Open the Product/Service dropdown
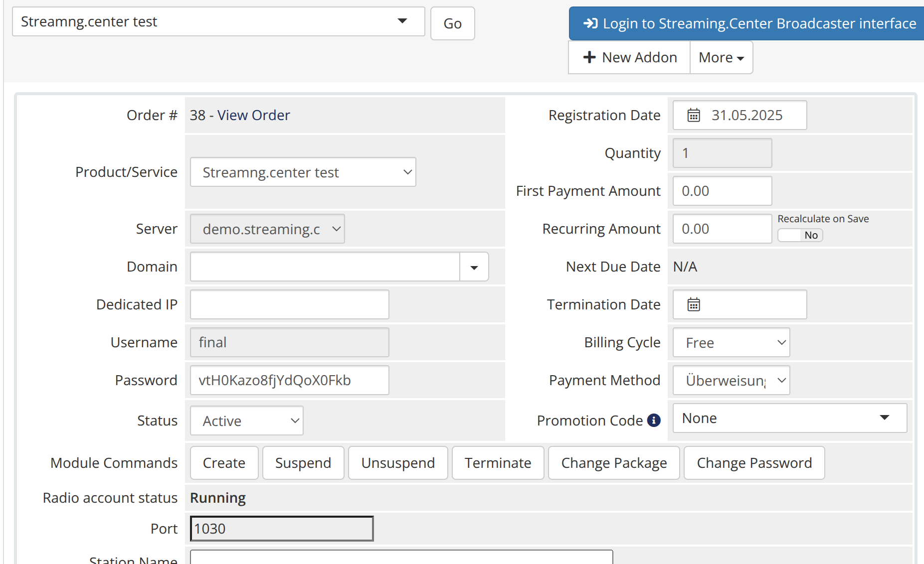The height and width of the screenshot is (564, 924). click(303, 172)
